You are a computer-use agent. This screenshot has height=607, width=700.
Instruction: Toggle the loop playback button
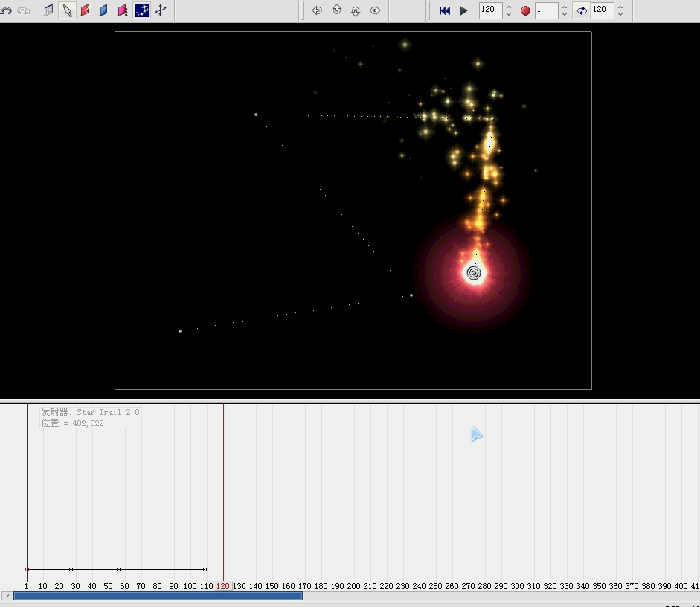point(582,10)
